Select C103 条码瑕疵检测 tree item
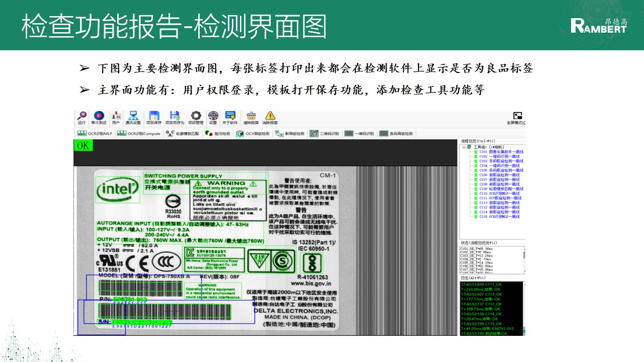The image size is (644, 362). 501,161
